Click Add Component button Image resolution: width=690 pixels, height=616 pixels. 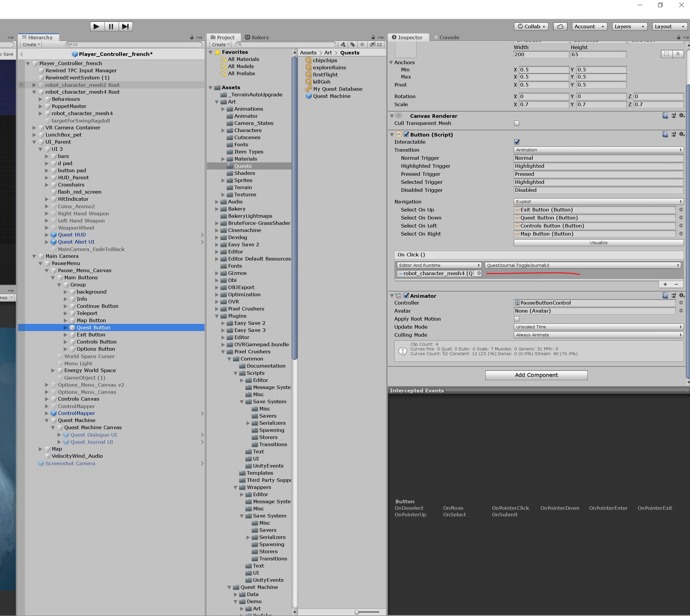click(x=536, y=375)
